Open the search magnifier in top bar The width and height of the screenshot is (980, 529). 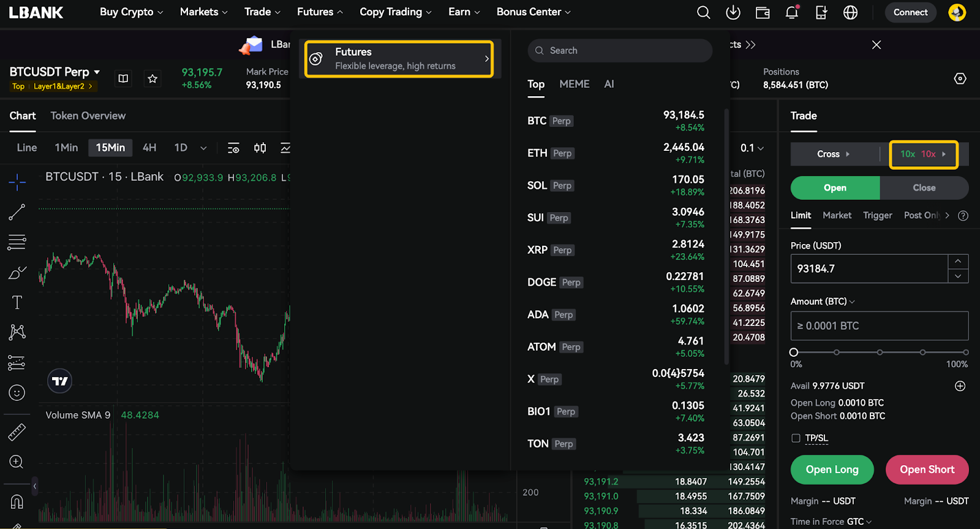[x=704, y=12]
